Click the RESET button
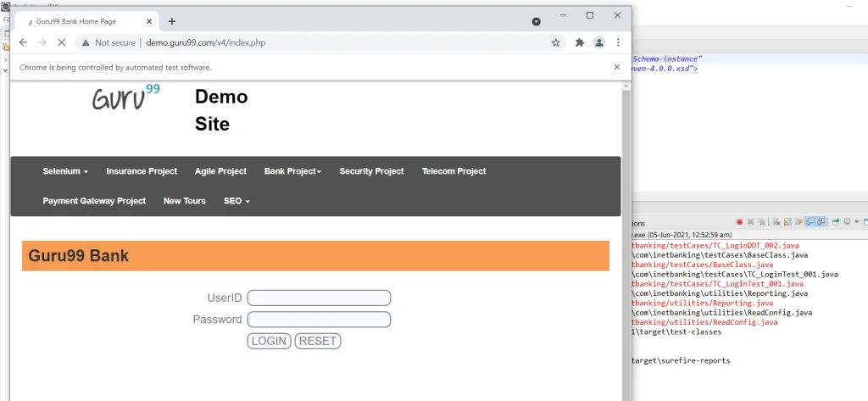This screenshot has width=868, height=401. (318, 341)
